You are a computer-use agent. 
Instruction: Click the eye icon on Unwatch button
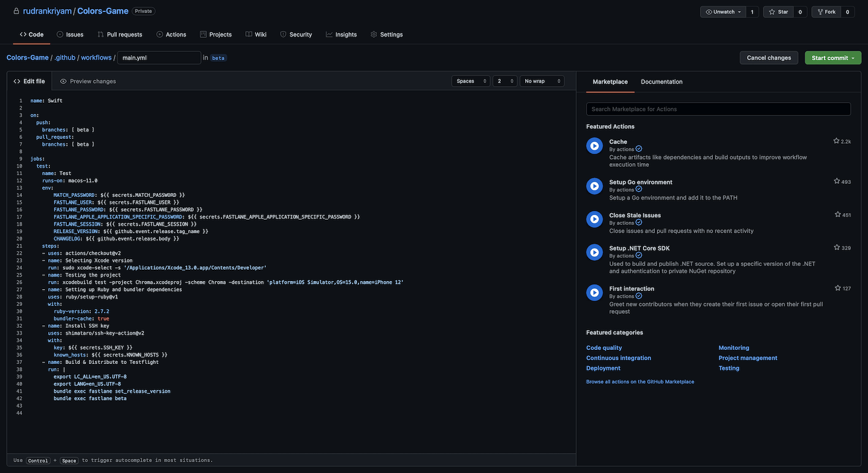(x=709, y=12)
